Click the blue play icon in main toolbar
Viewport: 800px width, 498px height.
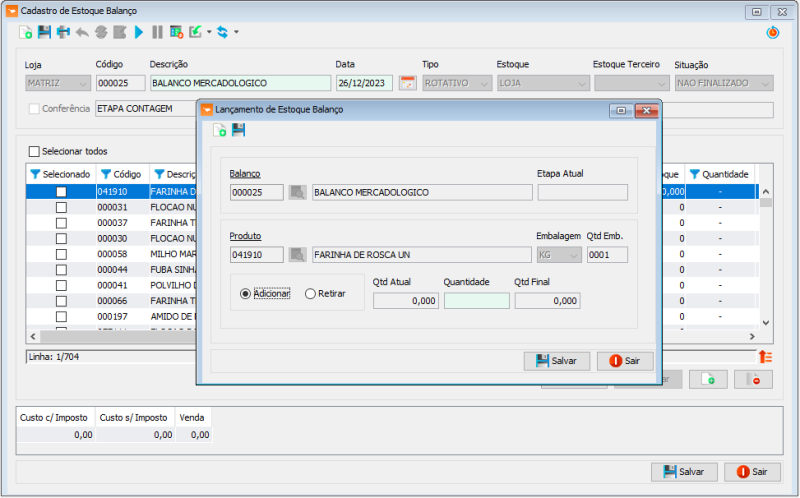(x=139, y=32)
